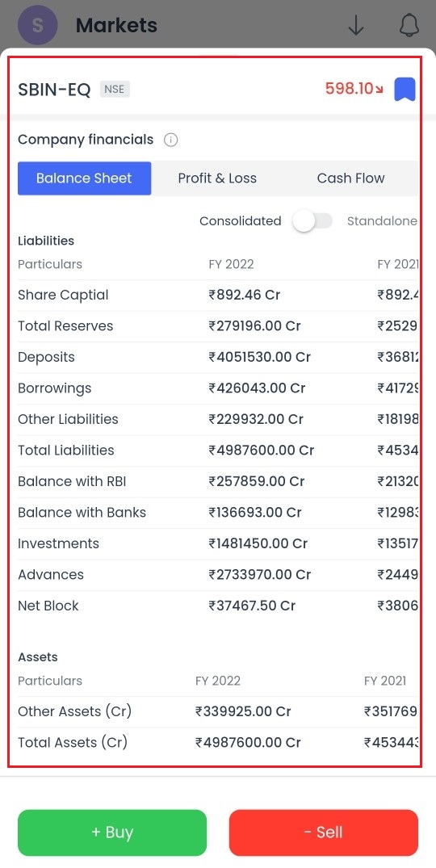Select the Consolidated label

click(x=240, y=221)
